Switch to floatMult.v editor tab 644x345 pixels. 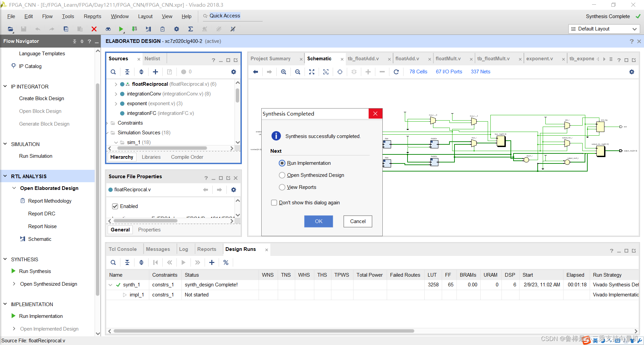(448, 59)
